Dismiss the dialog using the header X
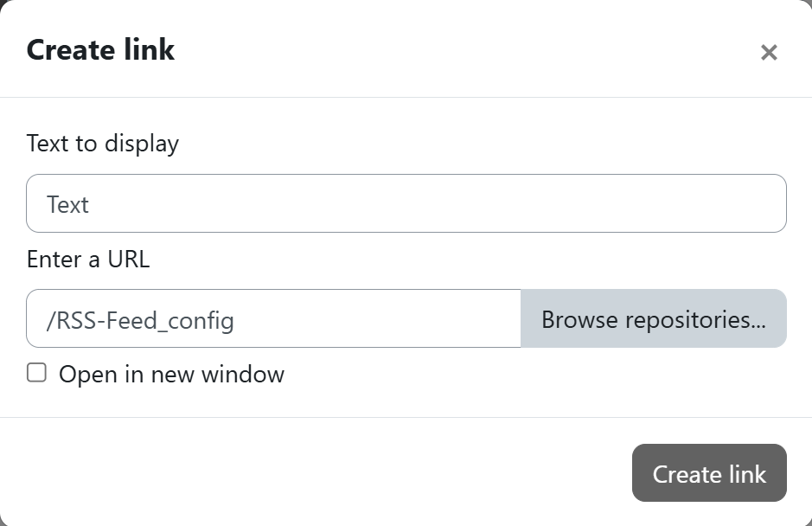812x526 pixels. [x=769, y=53]
